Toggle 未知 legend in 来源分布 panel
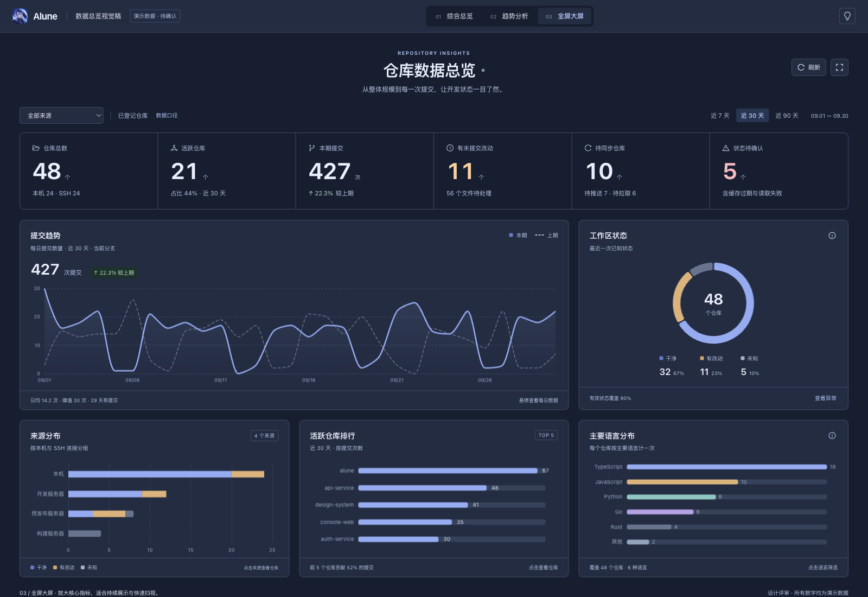This screenshot has width=868, height=597. point(89,568)
